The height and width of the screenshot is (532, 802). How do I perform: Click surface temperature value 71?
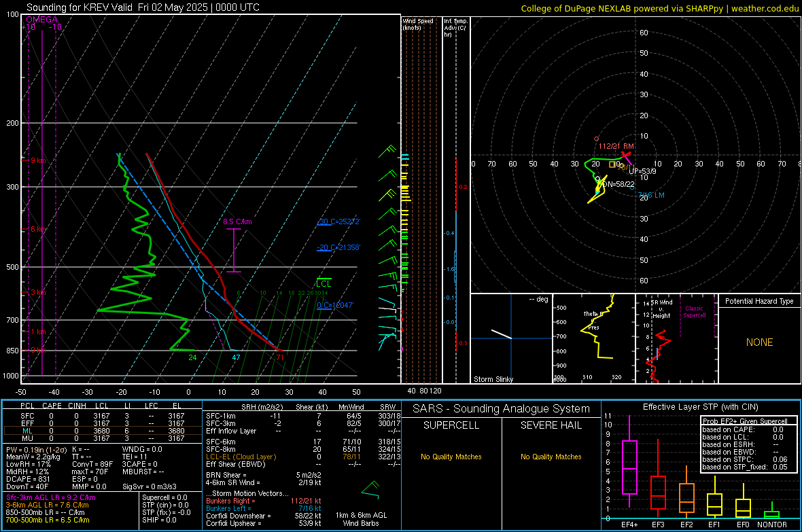(280, 357)
